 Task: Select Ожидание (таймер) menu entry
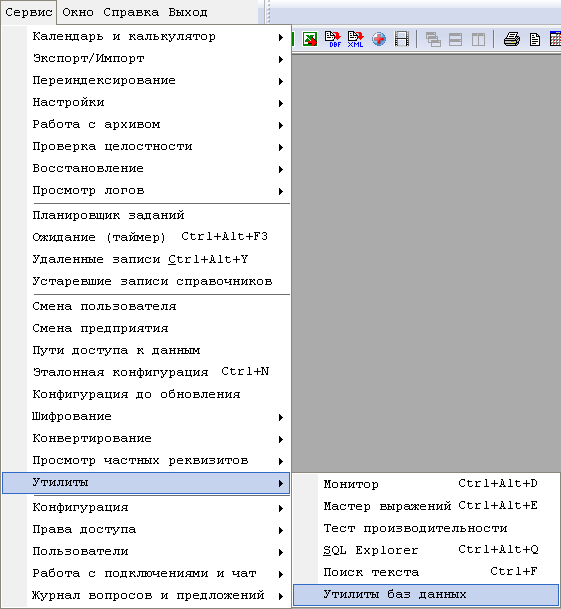(x=146, y=237)
